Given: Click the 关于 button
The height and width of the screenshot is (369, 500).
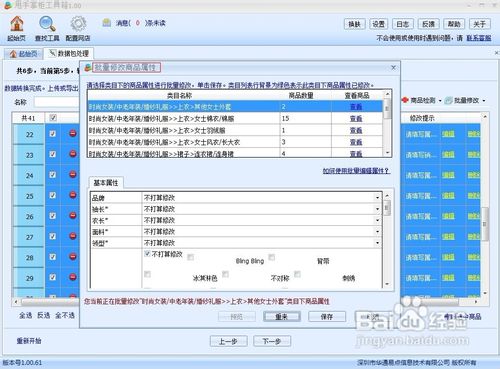Looking at the screenshot, I should pyautogui.click(x=480, y=24).
